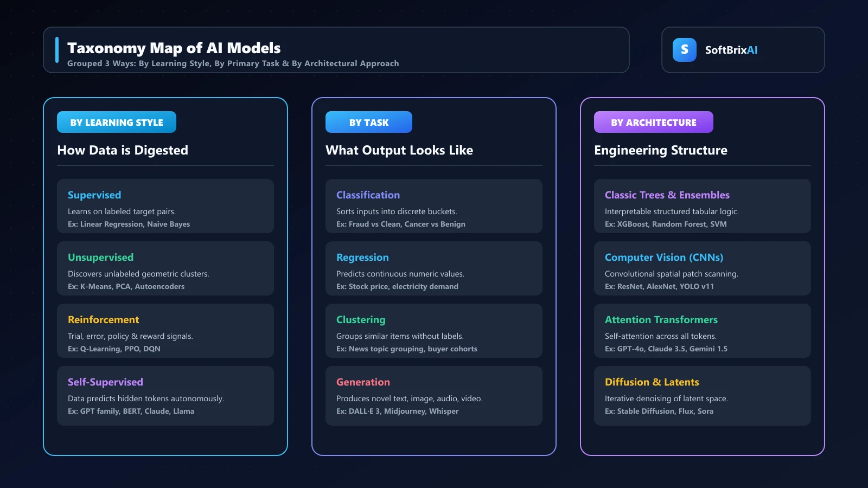Click 'Data predicts hidden tokens autonomously.' description

pos(146,399)
